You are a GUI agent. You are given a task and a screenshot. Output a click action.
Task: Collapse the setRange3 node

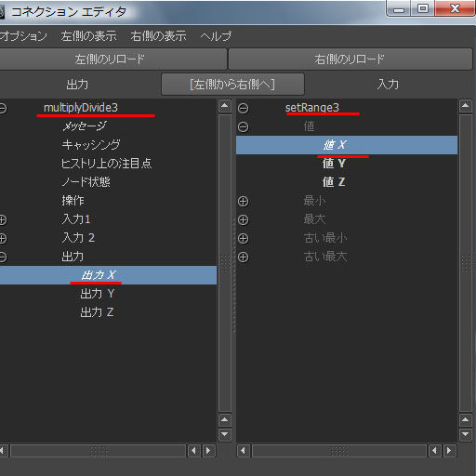click(x=244, y=109)
